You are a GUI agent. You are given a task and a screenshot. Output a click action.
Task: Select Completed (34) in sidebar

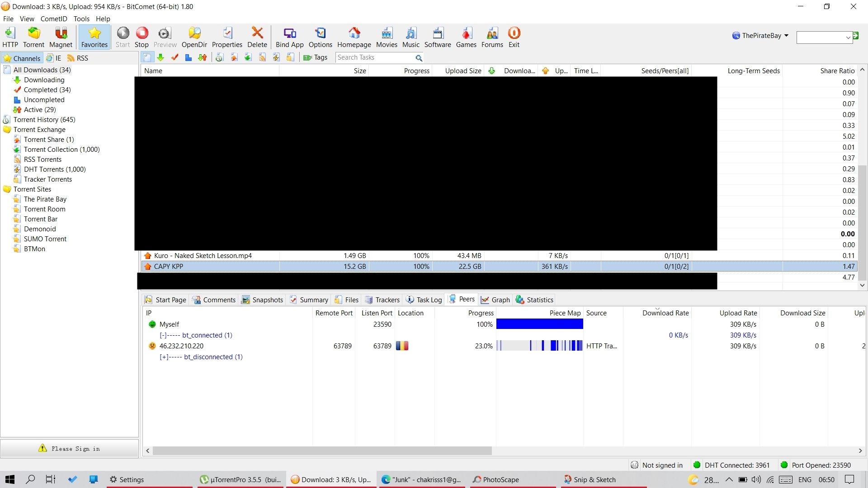click(x=47, y=90)
